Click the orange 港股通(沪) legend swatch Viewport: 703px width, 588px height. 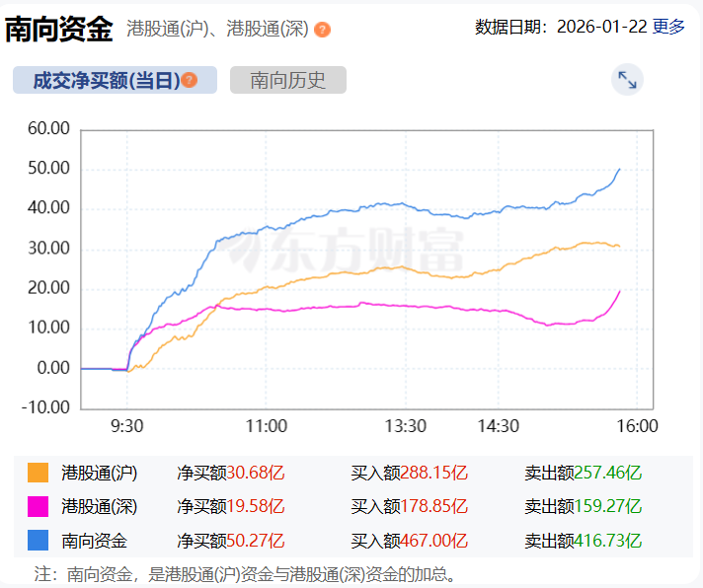click(38, 474)
